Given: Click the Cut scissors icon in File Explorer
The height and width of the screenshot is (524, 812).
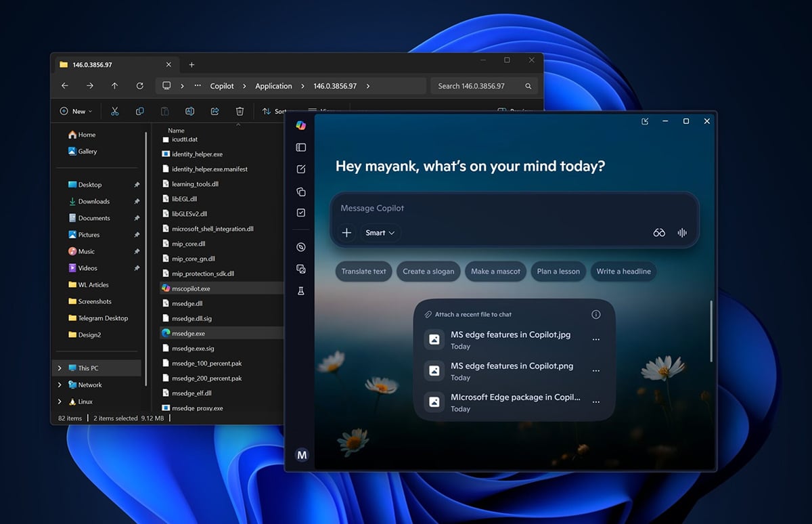Looking at the screenshot, I should (x=114, y=111).
